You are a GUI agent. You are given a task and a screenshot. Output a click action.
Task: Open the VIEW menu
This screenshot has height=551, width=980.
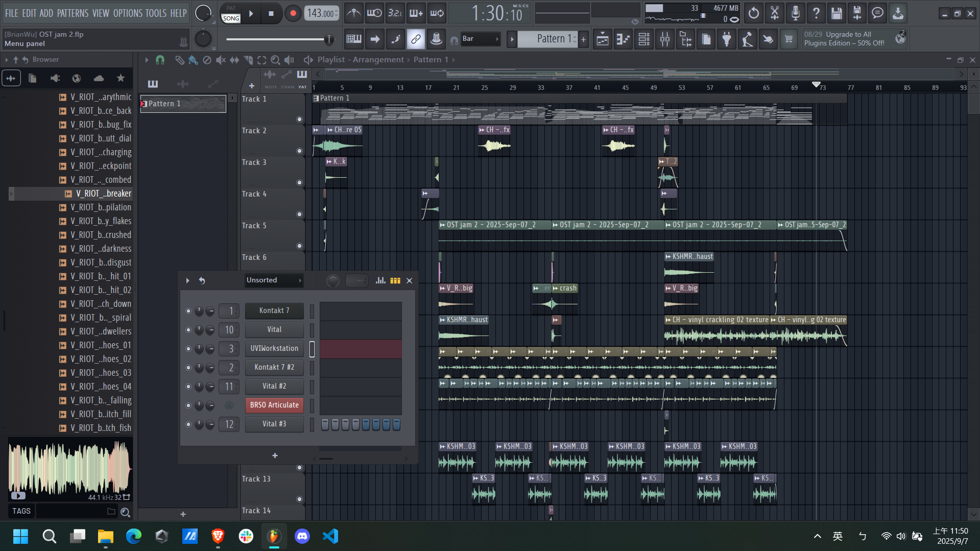(x=101, y=13)
